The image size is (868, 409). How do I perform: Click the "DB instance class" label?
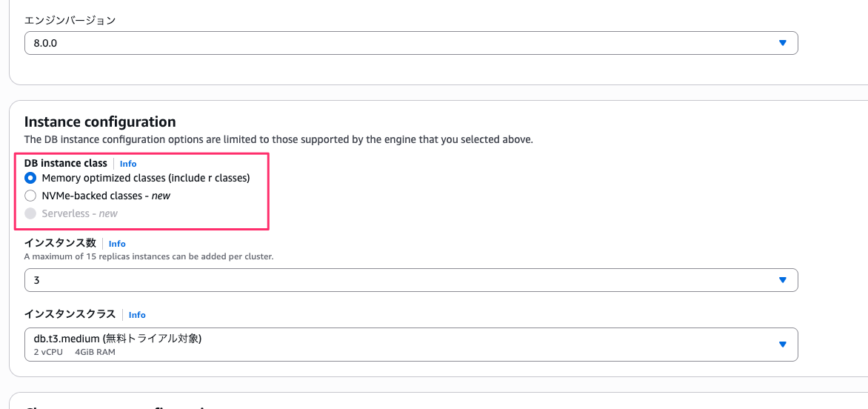coord(66,163)
